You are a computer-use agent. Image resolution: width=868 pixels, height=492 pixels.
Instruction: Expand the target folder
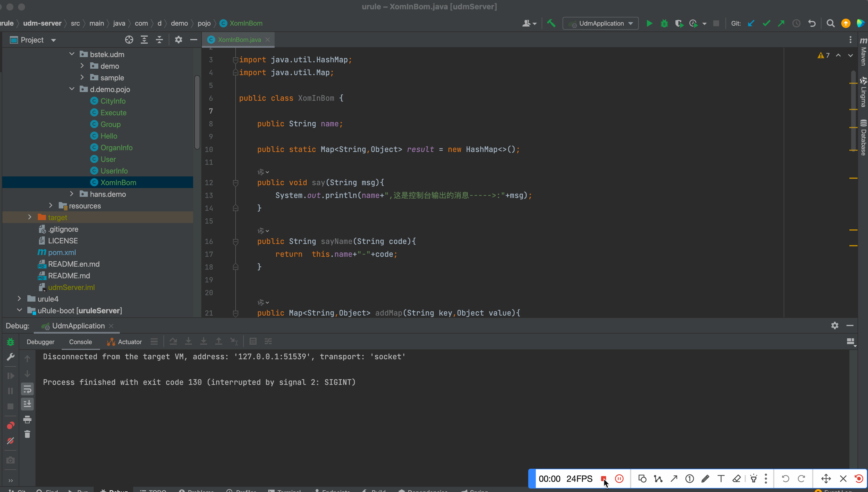pyautogui.click(x=30, y=217)
